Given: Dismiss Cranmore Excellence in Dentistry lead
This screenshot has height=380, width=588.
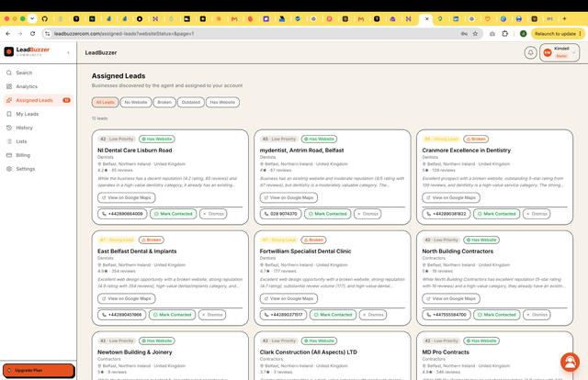Looking at the screenshot, I should pyautogui.click(x=537, y=214).
